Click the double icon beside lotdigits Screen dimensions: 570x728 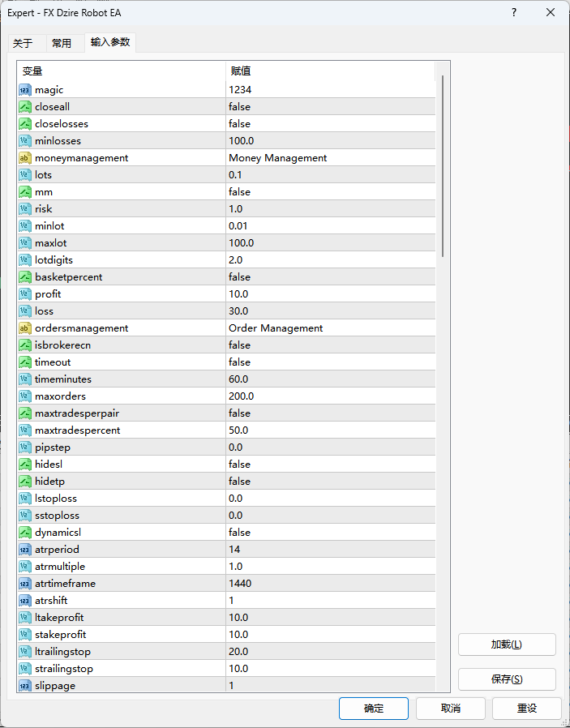(x=24, y=260)
